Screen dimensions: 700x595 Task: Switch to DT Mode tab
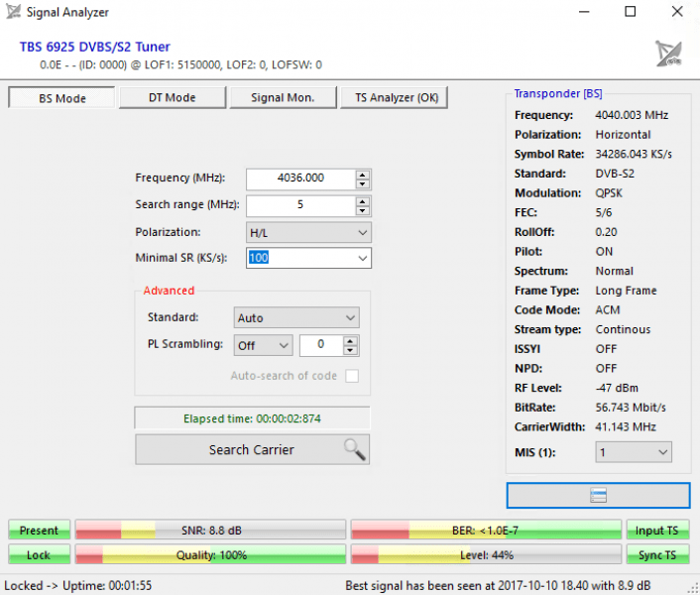click(x=173, y=98)
